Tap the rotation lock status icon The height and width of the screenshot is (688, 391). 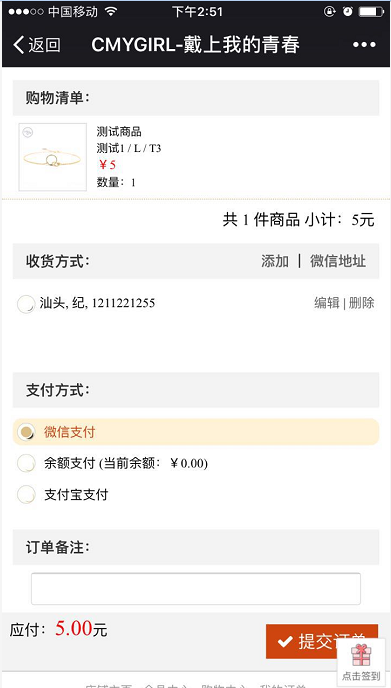point(330,12)
